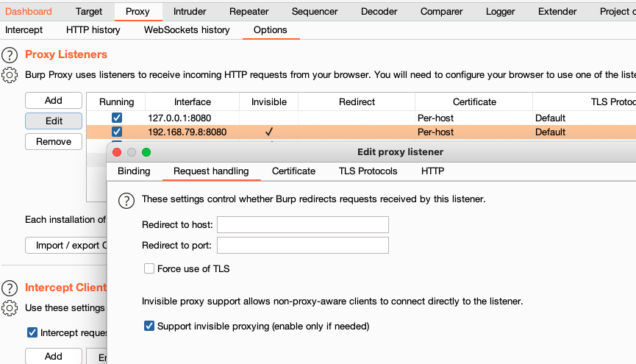Open the Intruder tab
Screen dimensions: 636x364
point(190,11)
